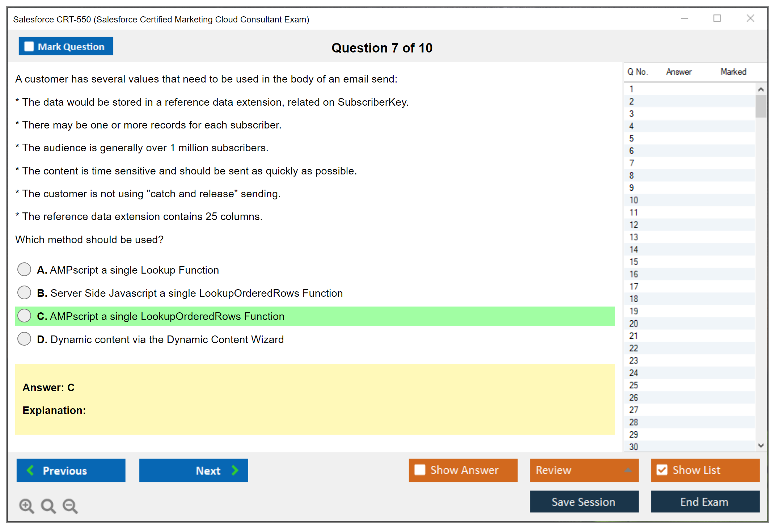The width and height of the screenshot is (778, 532).
Task: Click the green right arrow on Next
Action: pyautogui.click(x=235, y=470)
